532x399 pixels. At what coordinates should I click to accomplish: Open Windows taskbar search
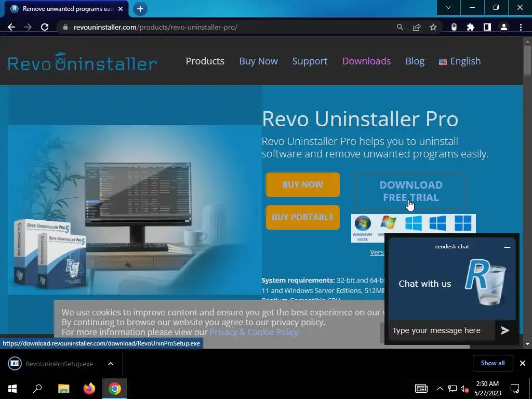37,389
